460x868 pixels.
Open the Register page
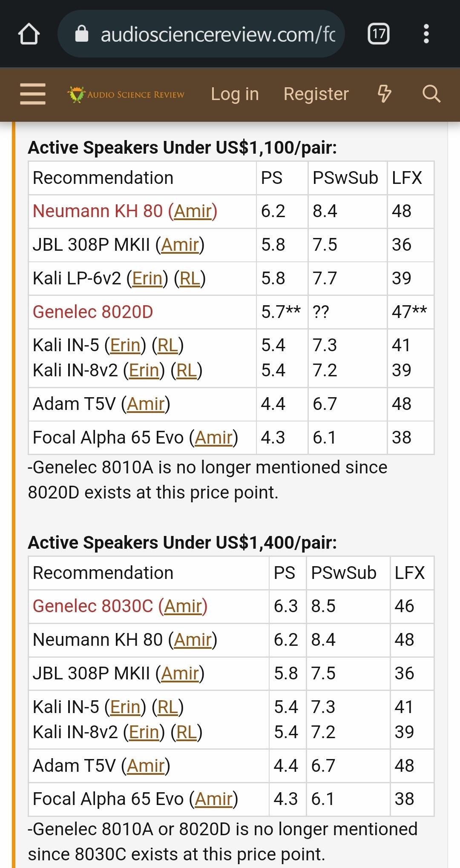(x=316, y=94)
